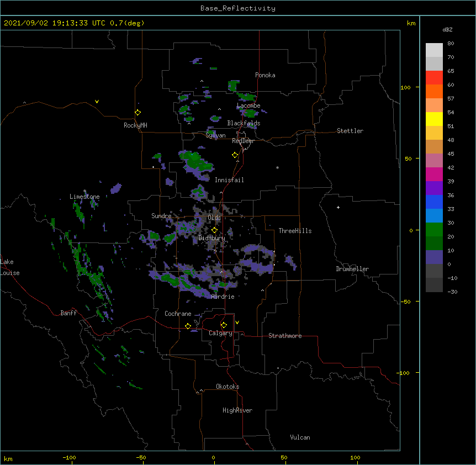The image size is (476, 465).
Task: Click the dBZ legend heading
Action: click(447, 29)
